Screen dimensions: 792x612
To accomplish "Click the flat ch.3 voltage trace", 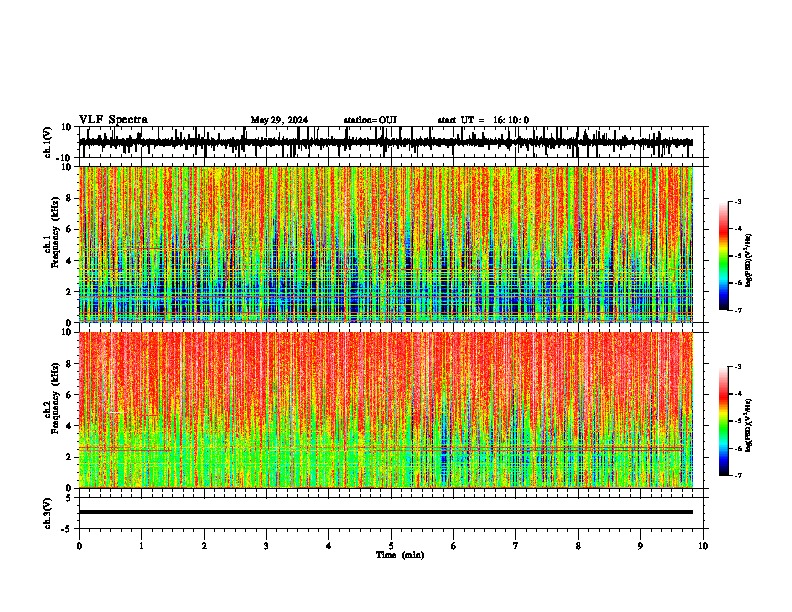I will pos(385,512).
